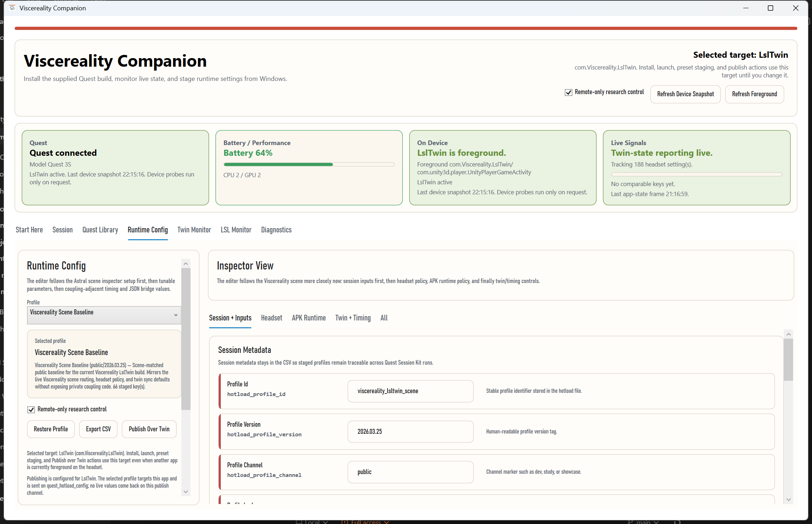Click the Quest connected status card
Image resolution: width=812 pixels, height=524 pixels.
(115, 168)
